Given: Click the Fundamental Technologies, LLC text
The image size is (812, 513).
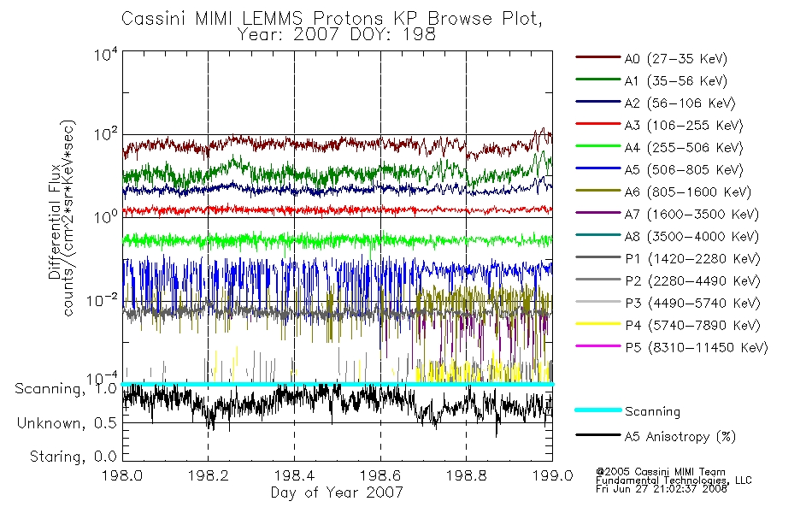Looking at the screenshot, I should (x=674, y=481).
